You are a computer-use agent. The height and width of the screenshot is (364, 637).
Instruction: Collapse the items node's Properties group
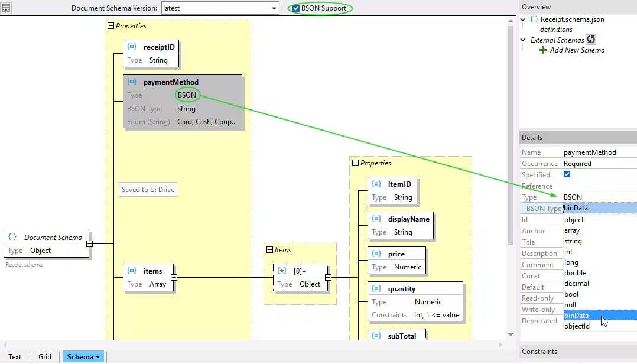point(355,163)
